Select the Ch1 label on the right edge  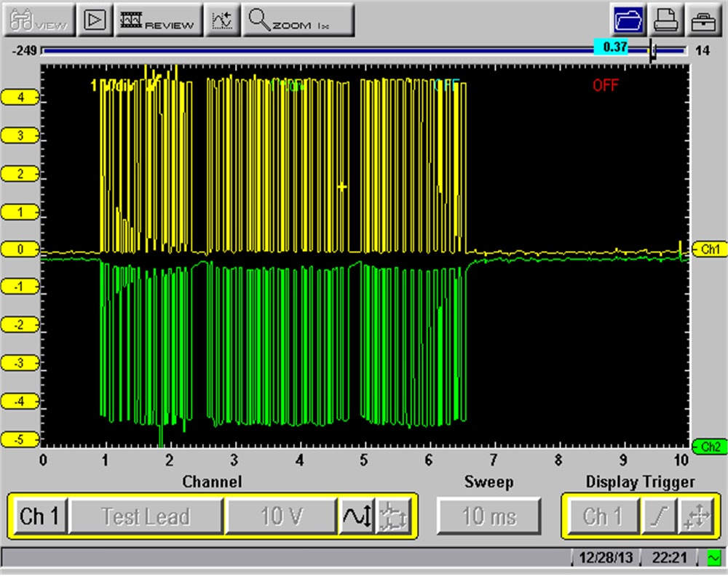coord(710,250)
